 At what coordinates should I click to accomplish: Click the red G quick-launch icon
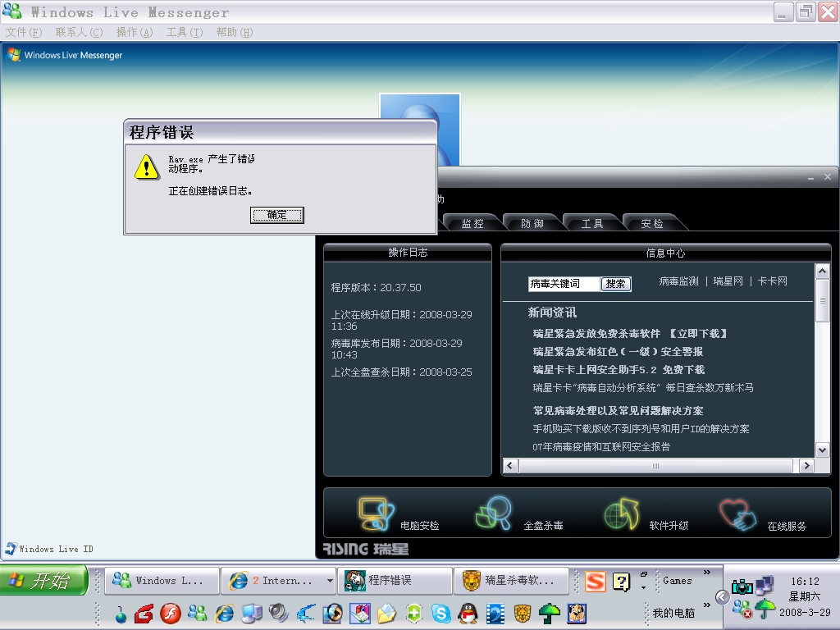tap(144, 614)
